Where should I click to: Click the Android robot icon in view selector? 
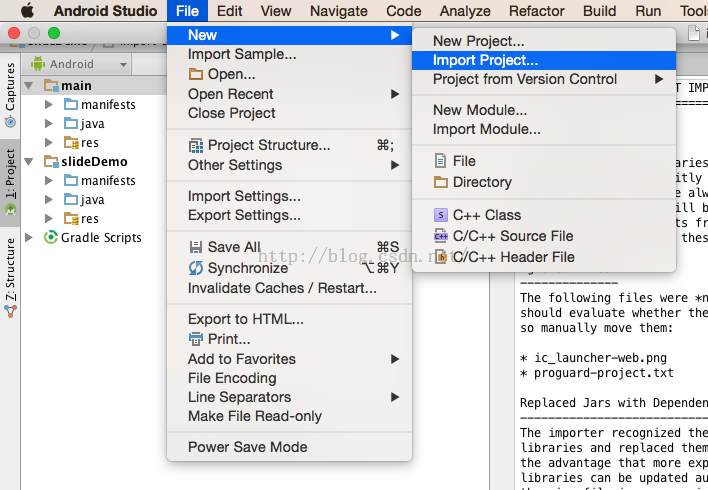point(38,64)
